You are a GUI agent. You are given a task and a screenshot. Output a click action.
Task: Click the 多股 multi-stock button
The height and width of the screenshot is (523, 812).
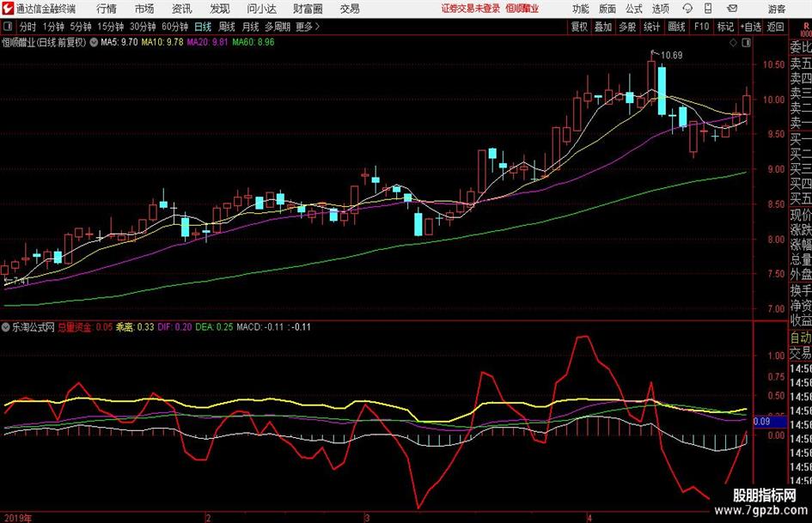tap(627, 27)
